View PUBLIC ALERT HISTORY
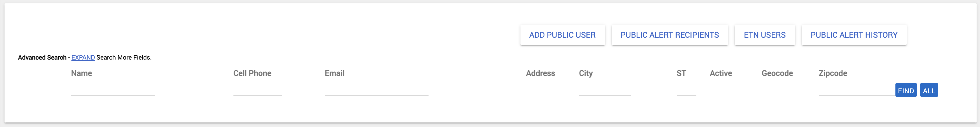Viewport: 980px width, 127px height. coord(854,35)
